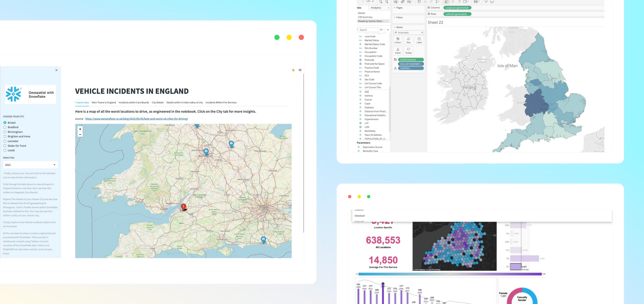This screenshot has height=304, width=644.
Task: Open the mark type dropdown set to Automatic
Action: click(408, 32)
